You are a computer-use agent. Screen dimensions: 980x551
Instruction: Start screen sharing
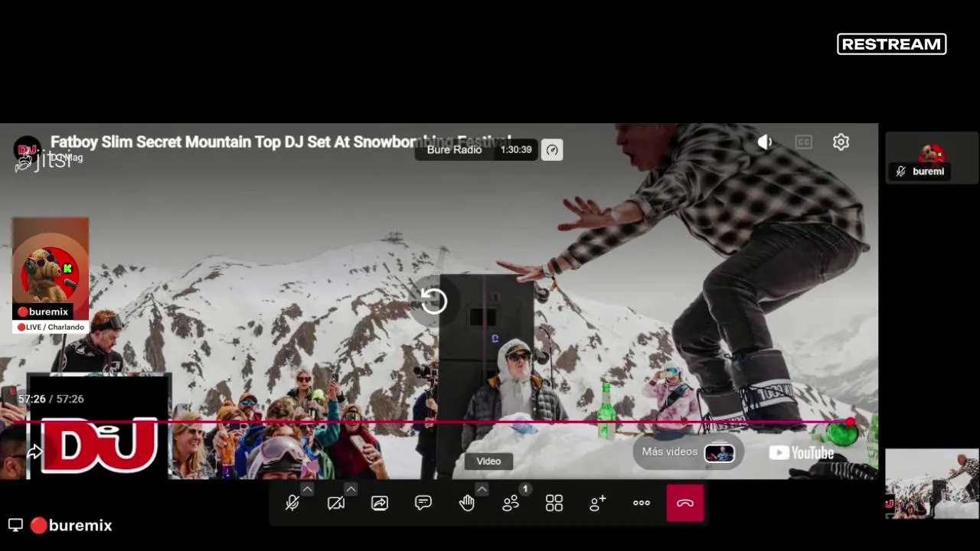click(x=380, y=503)
